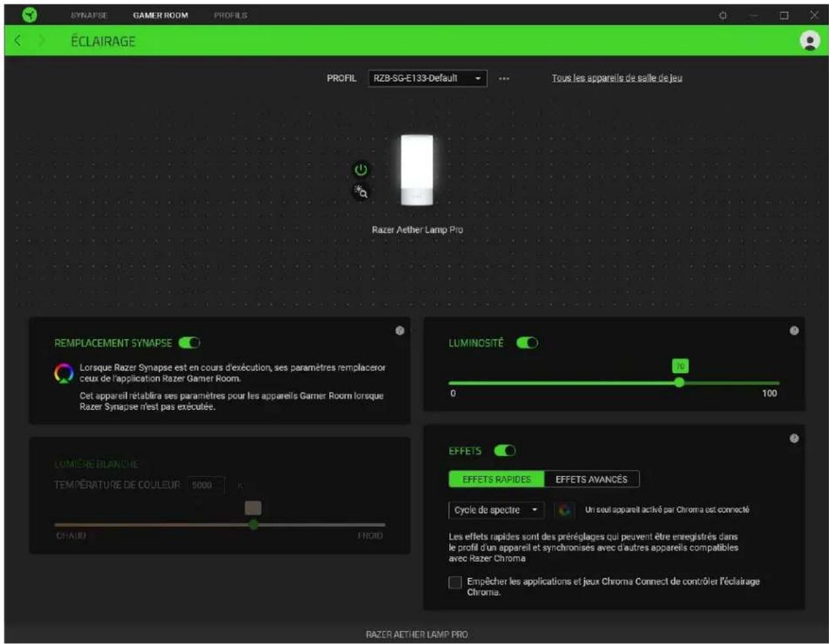The height and width of the screenshot is (644, 829).
Task: Open help for Luminosité panel
Action: pyautogui.click(x=794, y=331)
